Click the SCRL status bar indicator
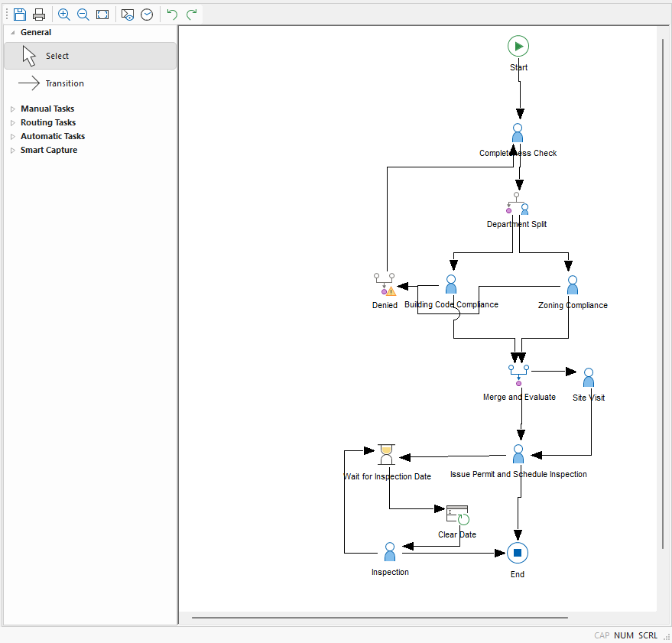The height and width of the screenshot is (643, 672). tap(648, 635)
